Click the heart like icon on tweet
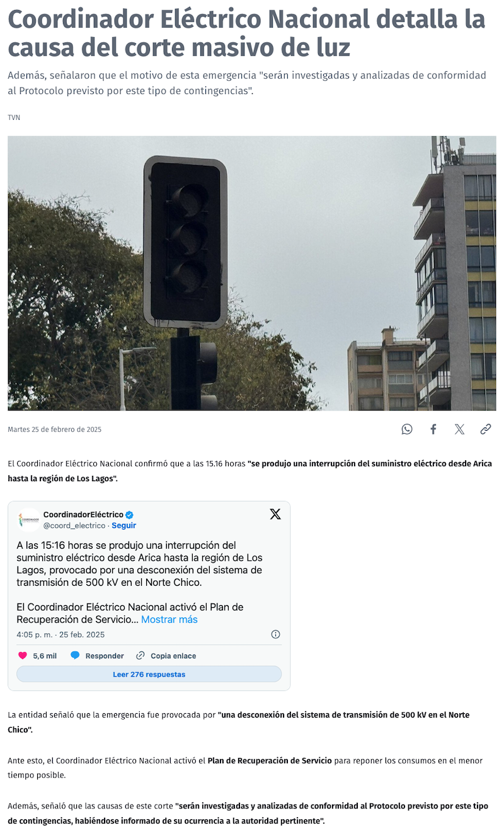The width and height of the screenshot is (504, 833). pyautogui.click(x=23, y=656)
